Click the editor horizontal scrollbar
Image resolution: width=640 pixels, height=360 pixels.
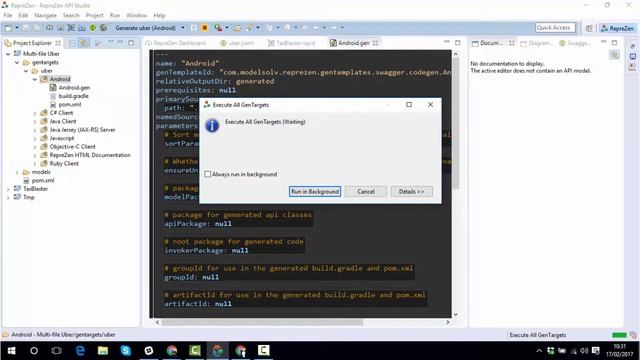coord(262,322)
